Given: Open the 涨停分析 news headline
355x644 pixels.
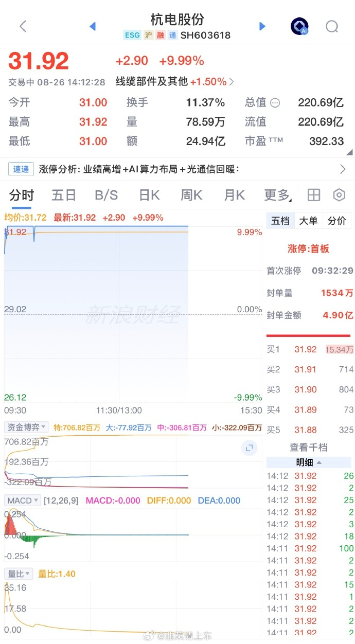Looking at the screenshot, I should (x=139, y=169).
